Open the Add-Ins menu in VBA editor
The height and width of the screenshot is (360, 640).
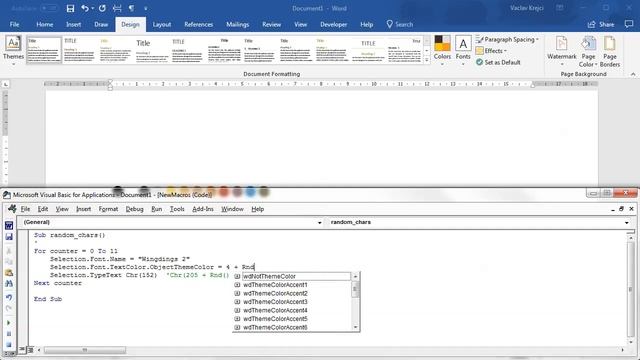click(x=203, y=209)
